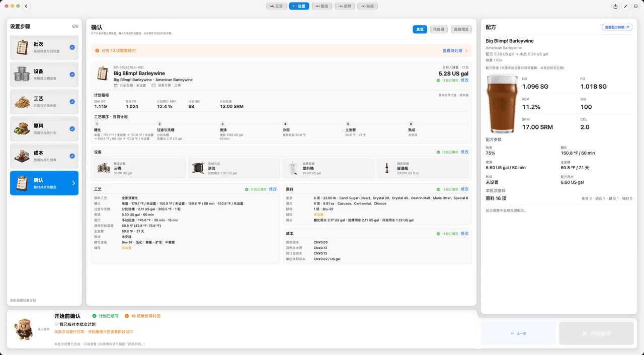Open the circular more-options icon in the title bar
The width and height of the screenshot is (644, 355).
[x=635, y=6]
